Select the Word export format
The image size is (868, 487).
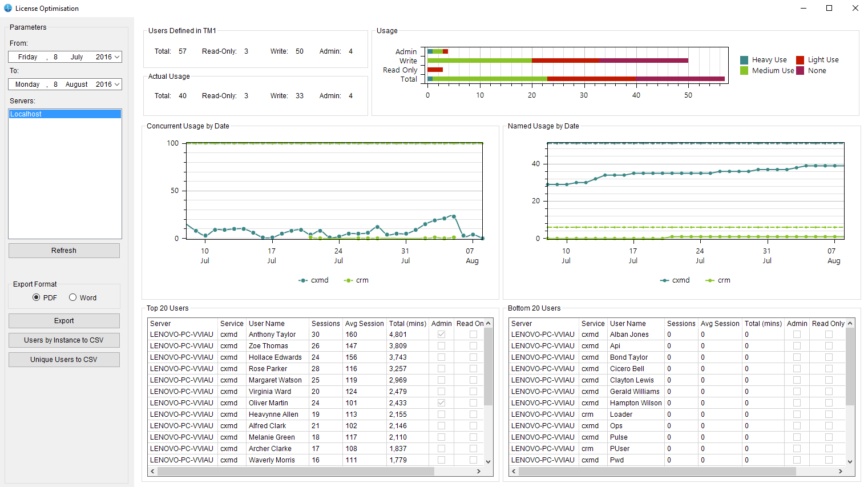coord(73,297)
